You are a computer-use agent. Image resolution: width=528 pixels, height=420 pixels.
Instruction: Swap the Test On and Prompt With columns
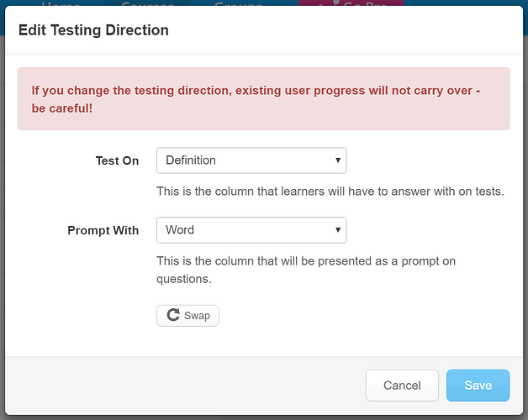coord(187,315)
